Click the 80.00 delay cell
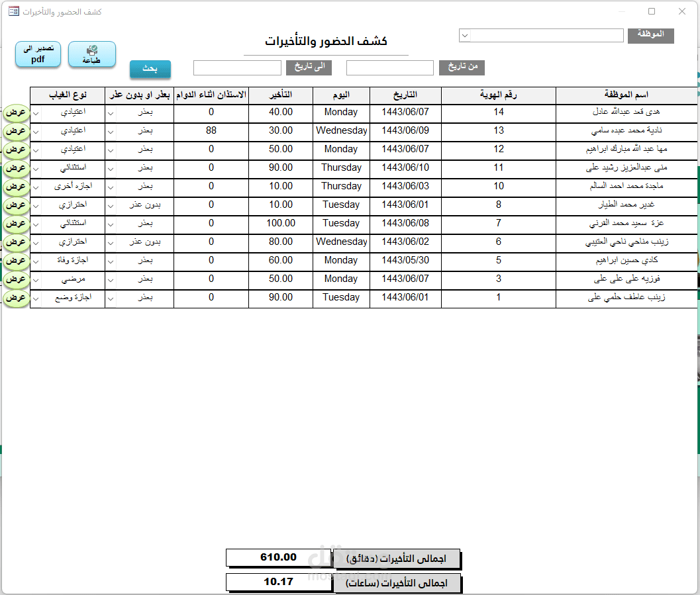The image size is (700, 595). pos(281,242)
